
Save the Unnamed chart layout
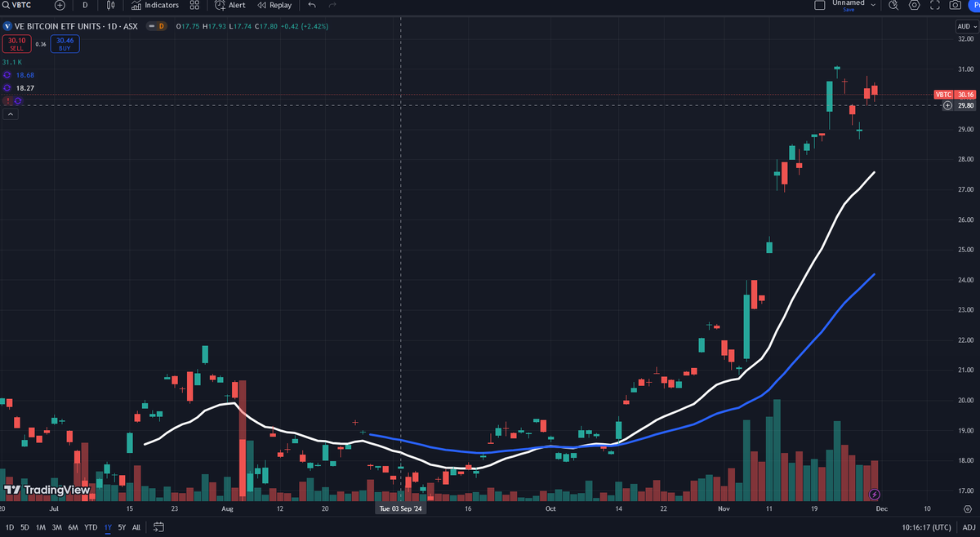point(849,9)
